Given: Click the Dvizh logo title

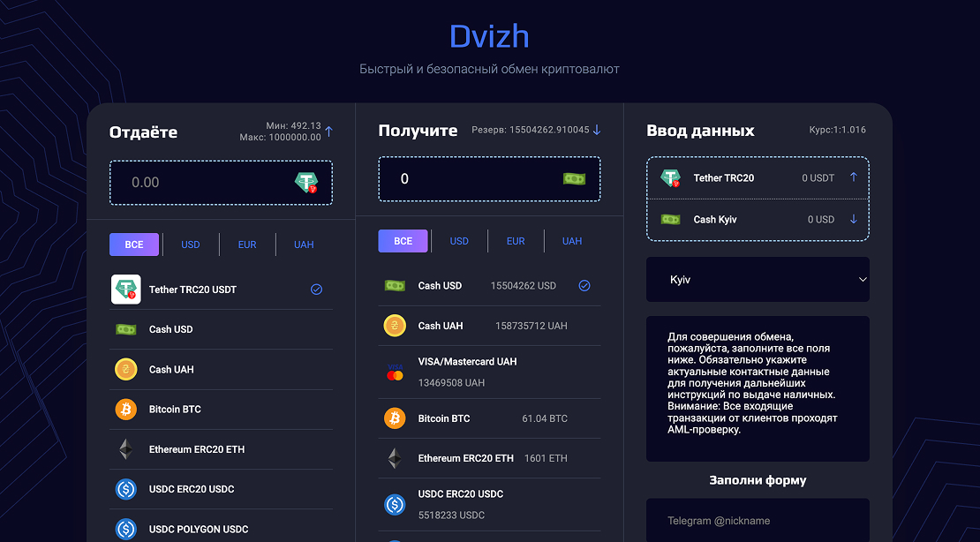Looking at the screenshot, I should click(489, 36).
